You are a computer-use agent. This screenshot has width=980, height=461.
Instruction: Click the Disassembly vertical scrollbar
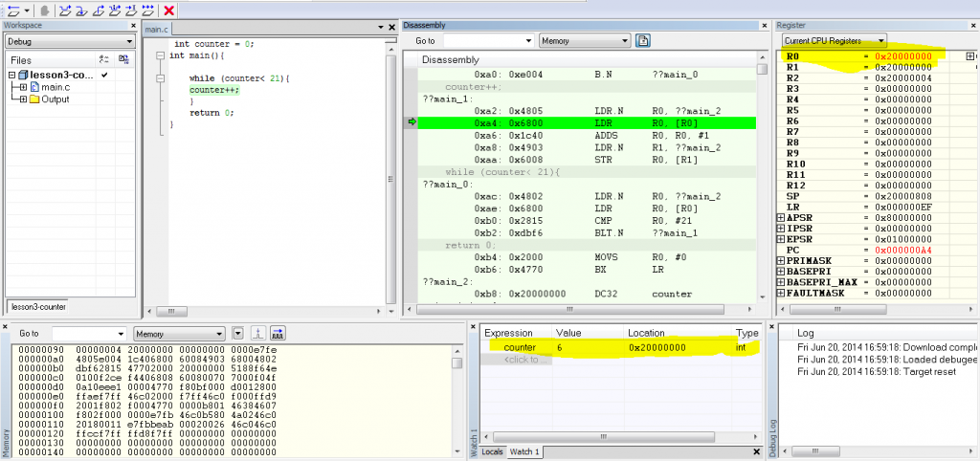pyautogui.click(x=763, y=177)
